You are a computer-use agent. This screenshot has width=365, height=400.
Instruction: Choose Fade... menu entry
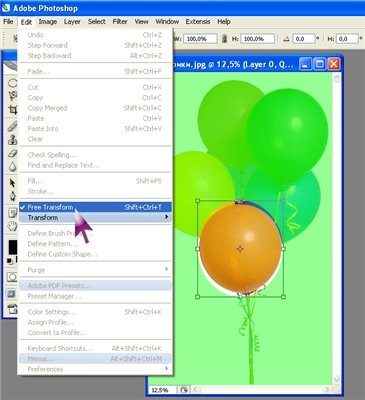[95, 71]
